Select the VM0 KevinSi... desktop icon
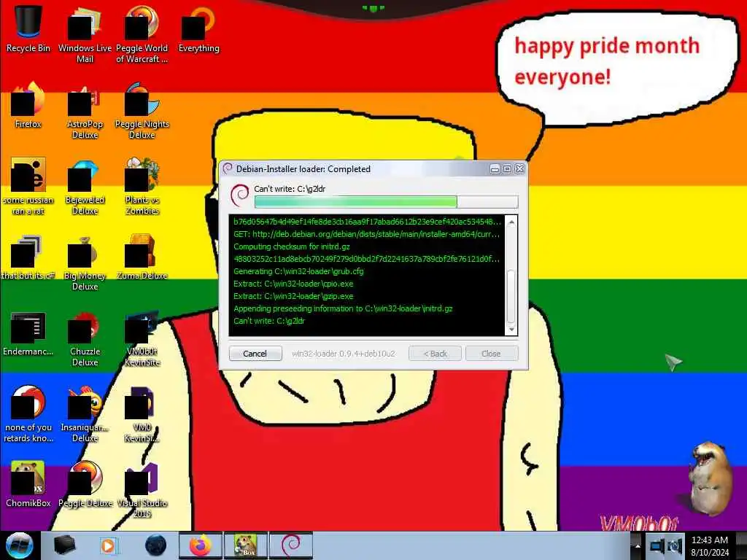This screenshot has height=560, width=747. pos(142,414)
